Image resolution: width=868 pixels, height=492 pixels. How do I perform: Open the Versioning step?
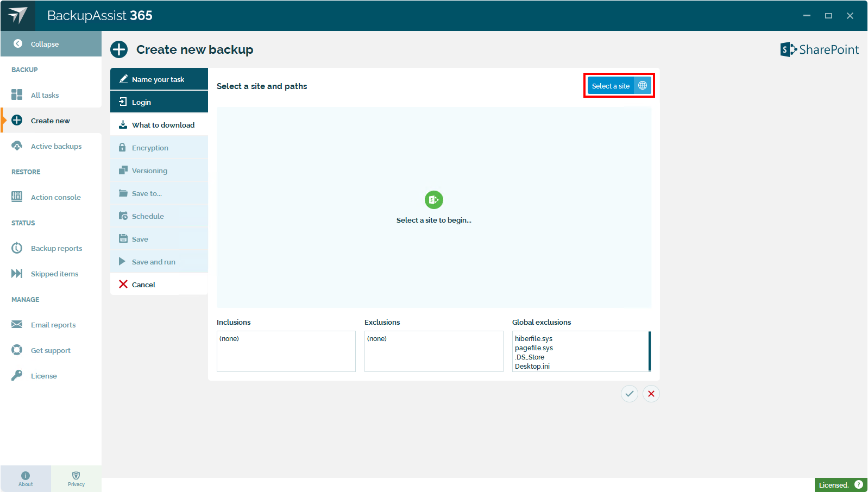(x=159, y=171)
